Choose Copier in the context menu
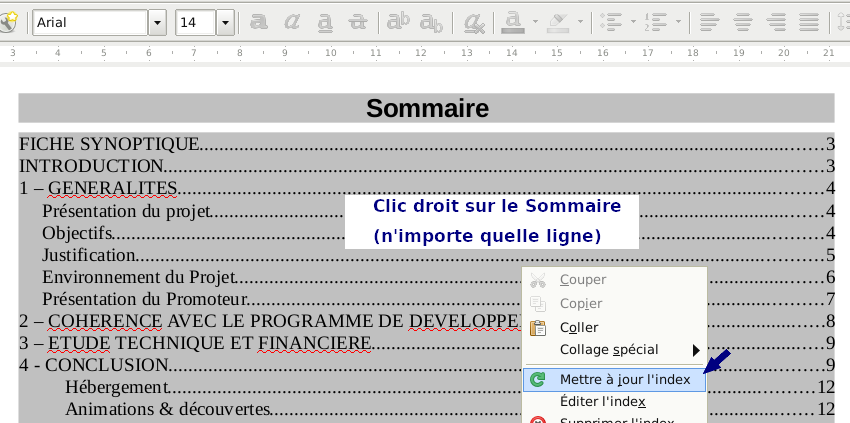 (615, 304)
